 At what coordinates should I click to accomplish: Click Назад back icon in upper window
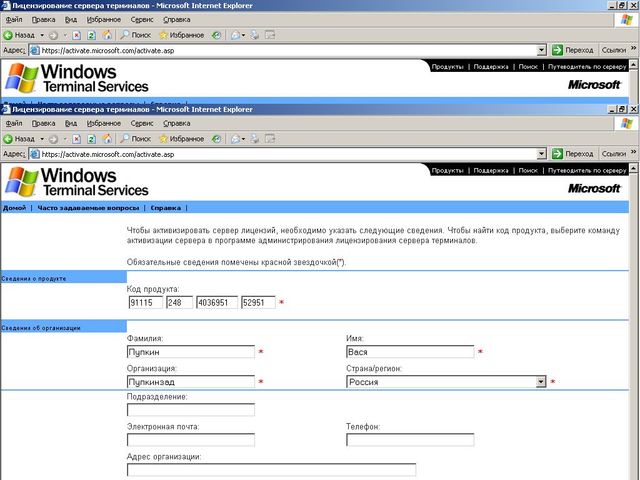tap(8, 35)
